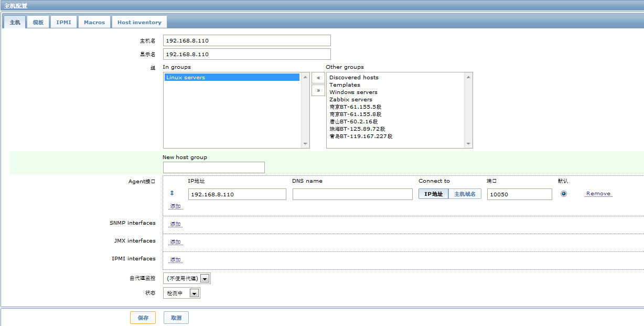Click the New host group field
The image size is (644, 326).
pyautogui.click(x=214, y=167)
